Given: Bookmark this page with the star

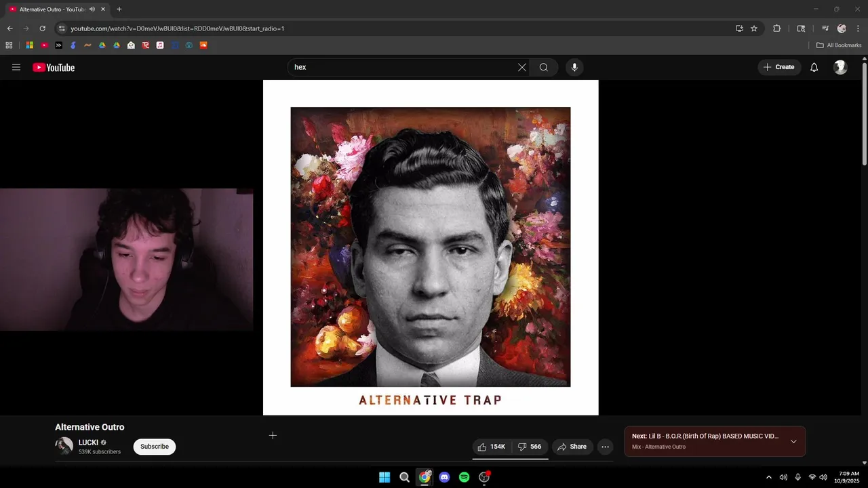Looking at the screenshot, I should coord(754,28).
